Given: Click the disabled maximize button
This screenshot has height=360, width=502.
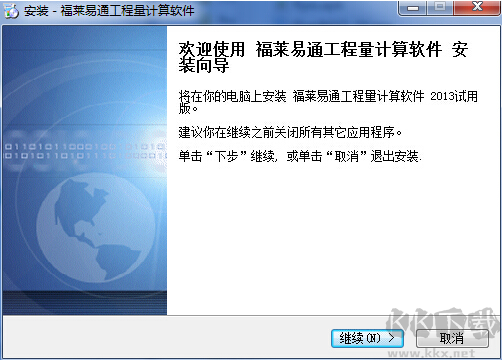Looking at the screenshot, I should (440, 7).
